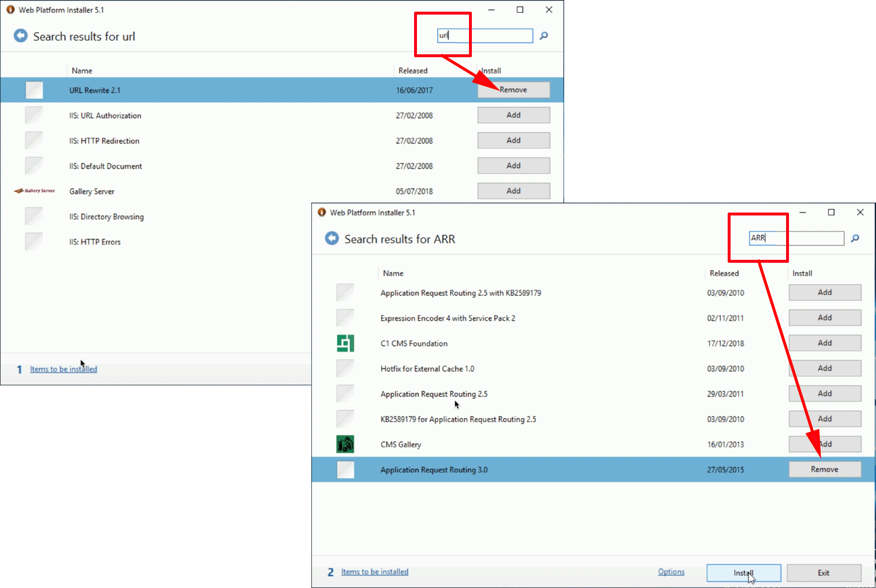Open Items to be installed link, url window
Screen dimensions: 876x588
pos(64,369)
